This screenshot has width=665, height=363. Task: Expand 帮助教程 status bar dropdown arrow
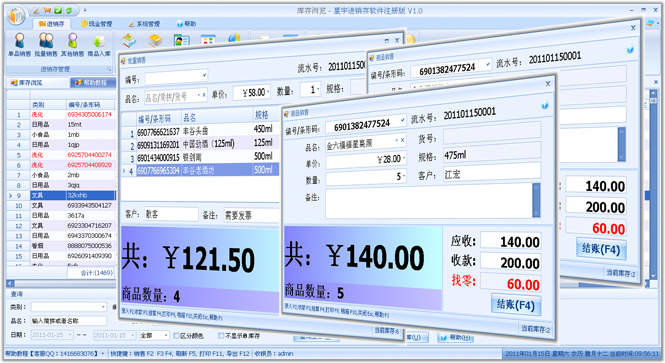[x=102, y=353]
